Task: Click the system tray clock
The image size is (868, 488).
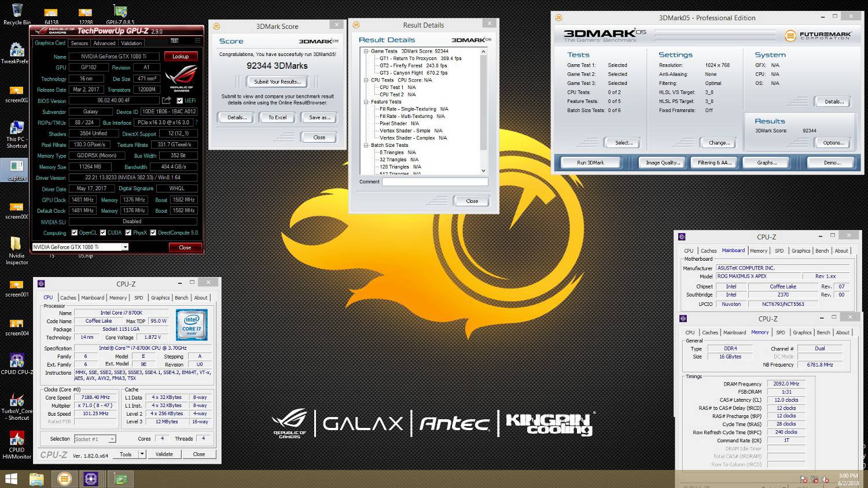Action: pyautogui.click(x=848, y=479)
